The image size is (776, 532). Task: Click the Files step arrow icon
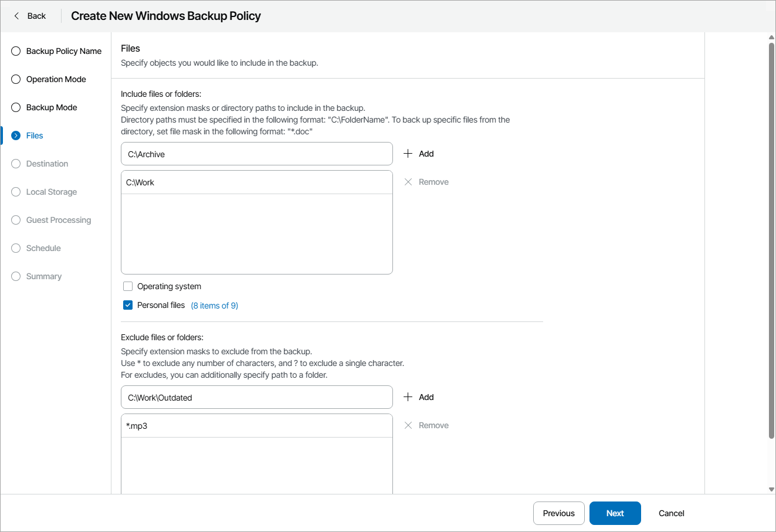(x=16, y=135)
